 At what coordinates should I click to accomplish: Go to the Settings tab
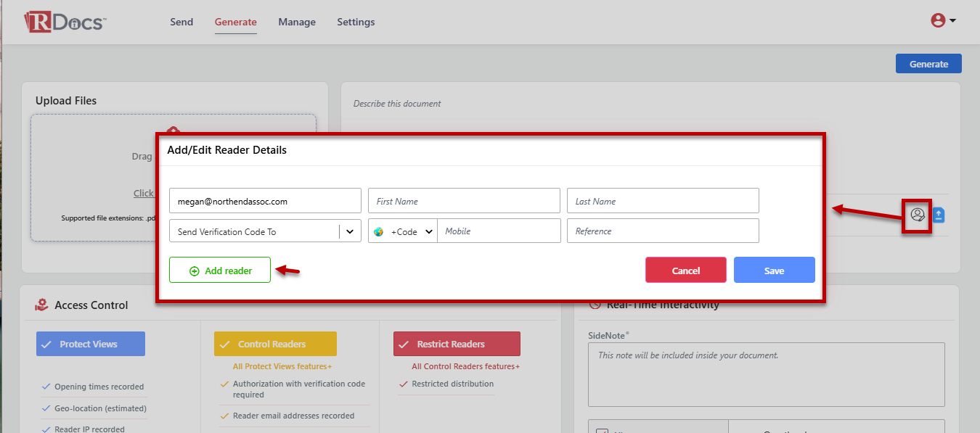click(356, 22)
